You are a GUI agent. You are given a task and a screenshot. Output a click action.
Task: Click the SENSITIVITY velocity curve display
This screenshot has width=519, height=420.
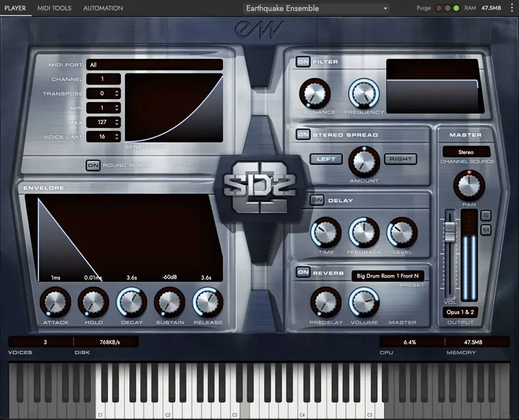(x=174, y=108)
